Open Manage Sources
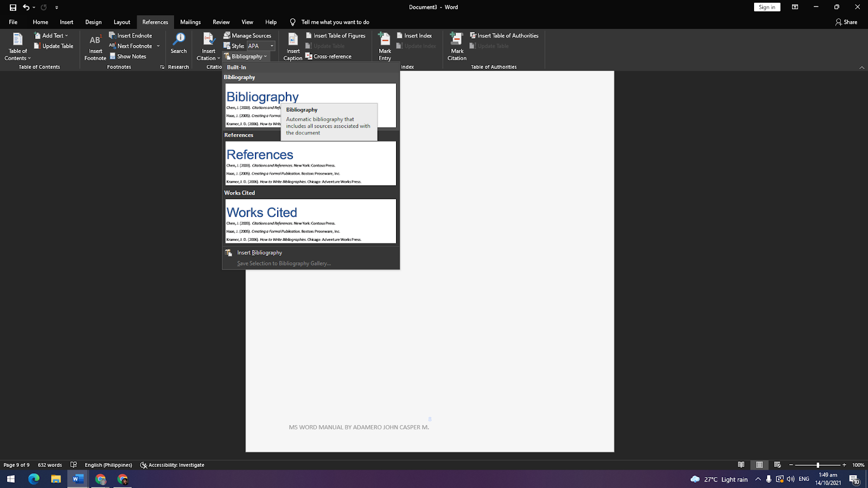Screen dimensions: 868x488 pos(247,35)
